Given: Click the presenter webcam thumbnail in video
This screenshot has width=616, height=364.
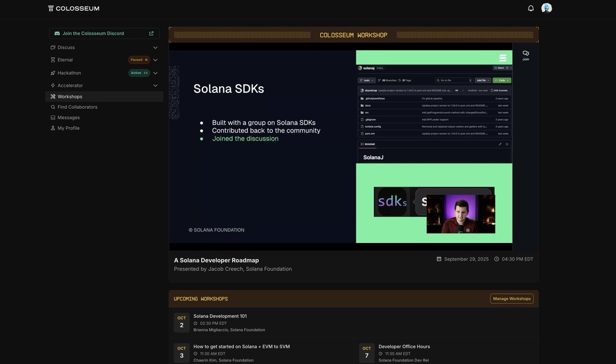Looking at the screenshot, I should tap(461, 214).
